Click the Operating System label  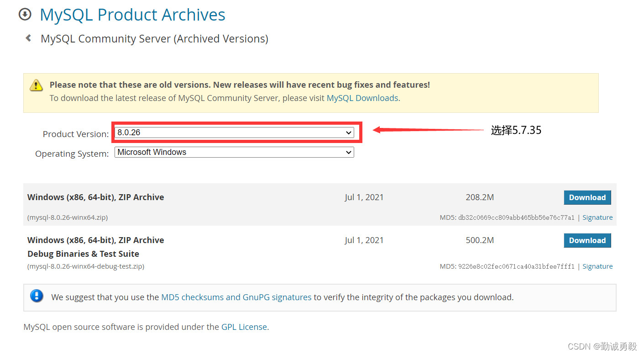coord(72,154)
